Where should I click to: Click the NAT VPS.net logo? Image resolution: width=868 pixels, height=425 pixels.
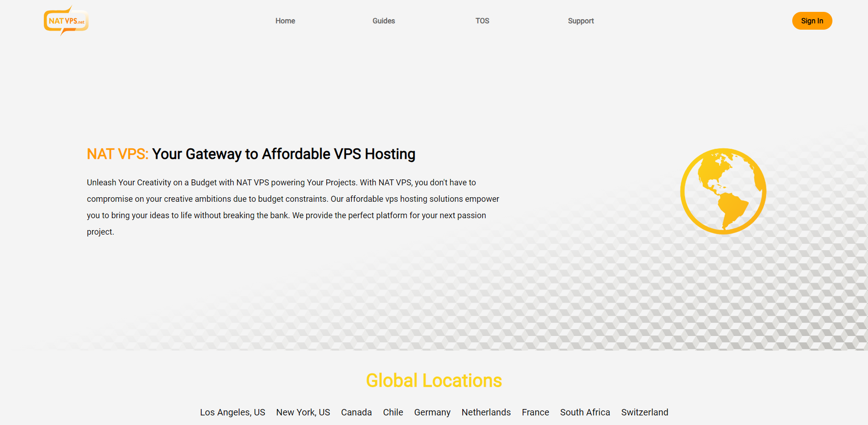point(66,21)
